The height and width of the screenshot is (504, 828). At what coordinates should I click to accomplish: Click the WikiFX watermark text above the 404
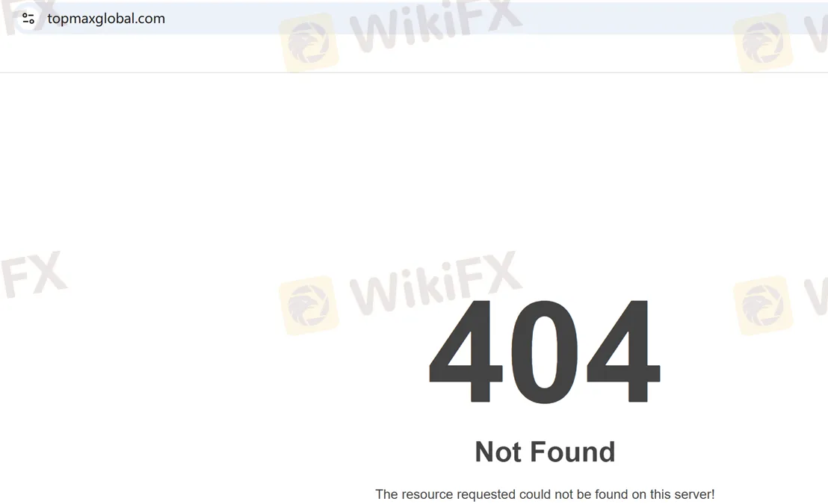click(x=436, y=284)
